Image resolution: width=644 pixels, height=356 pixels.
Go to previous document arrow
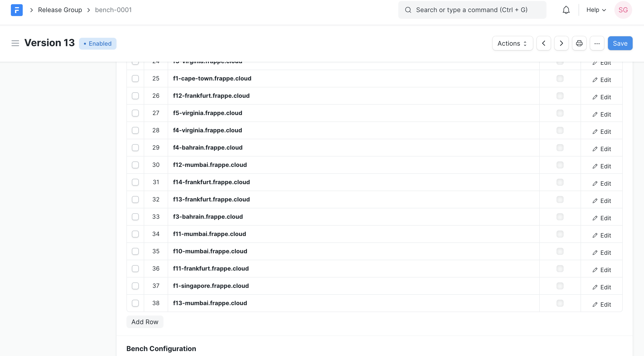[x=543, y=43]
